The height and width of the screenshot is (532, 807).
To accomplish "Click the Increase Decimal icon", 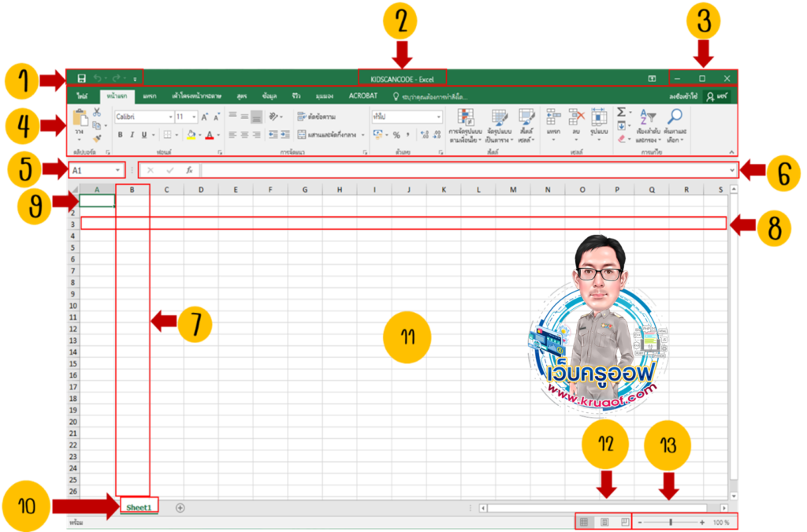I will [x=424, y=132].
